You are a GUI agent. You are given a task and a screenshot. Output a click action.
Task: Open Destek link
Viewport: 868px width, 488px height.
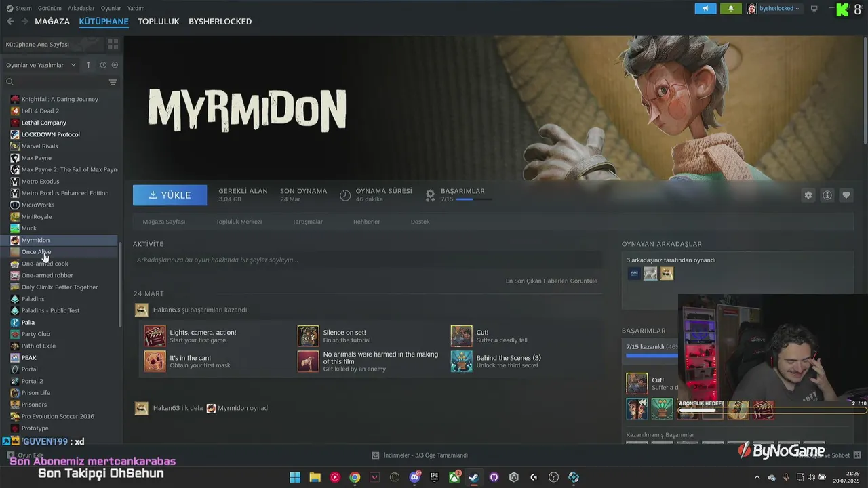pyautogui.click(x=420, y=222)
